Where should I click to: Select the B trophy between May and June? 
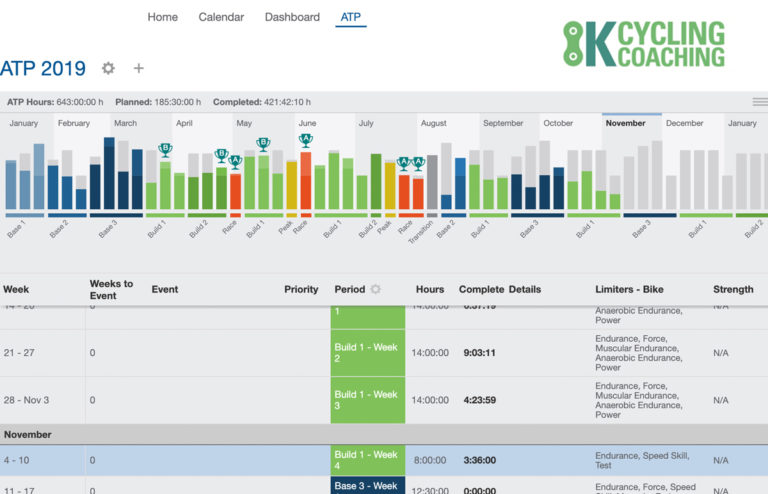point(263,144)
